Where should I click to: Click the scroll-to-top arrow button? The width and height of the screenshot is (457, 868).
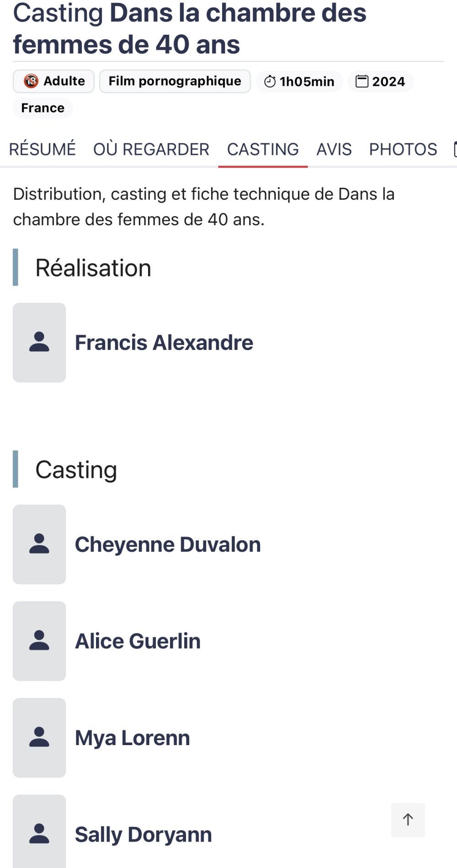408,820
